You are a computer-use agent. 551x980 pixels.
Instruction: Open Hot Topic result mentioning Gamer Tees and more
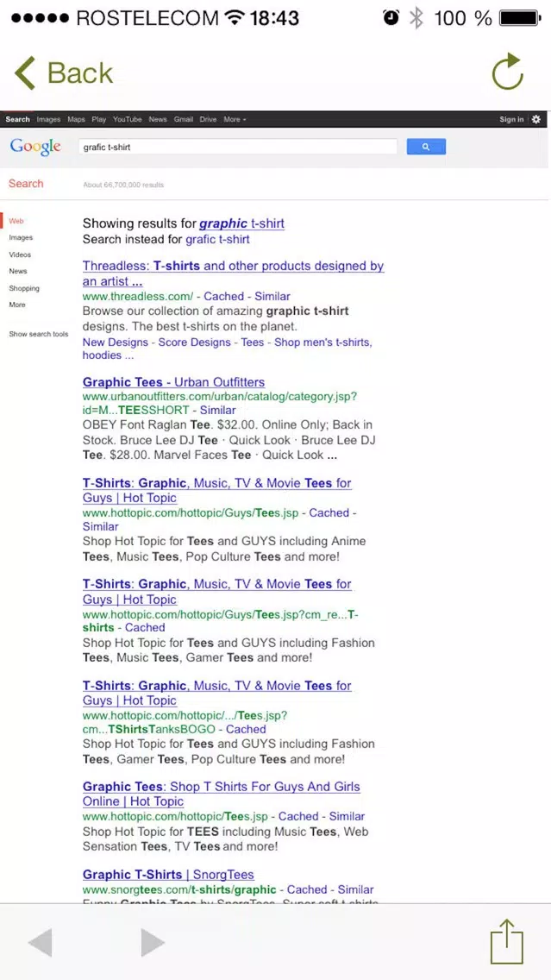point(216,591)
